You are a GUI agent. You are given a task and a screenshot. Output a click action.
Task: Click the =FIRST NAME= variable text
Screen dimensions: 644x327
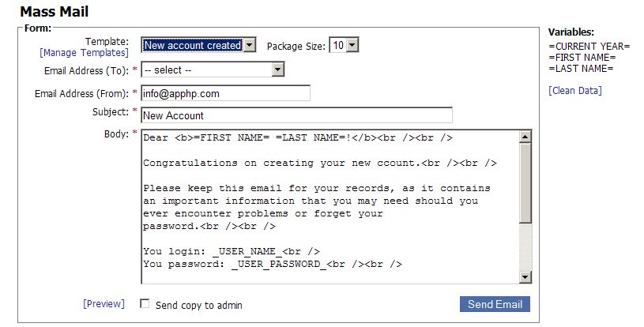coord(582,57)
